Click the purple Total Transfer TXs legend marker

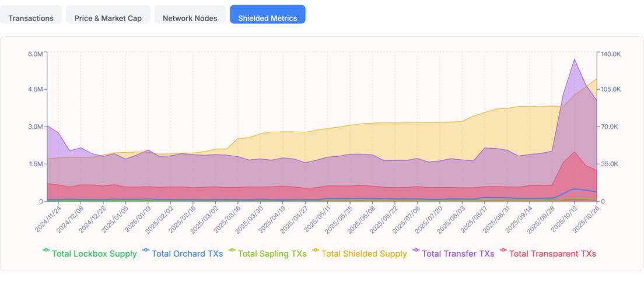(x=416, y=251)
